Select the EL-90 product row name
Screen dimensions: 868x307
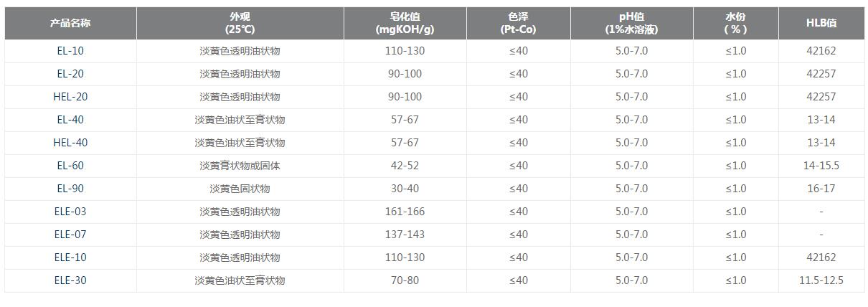click(x=70, y=189)
